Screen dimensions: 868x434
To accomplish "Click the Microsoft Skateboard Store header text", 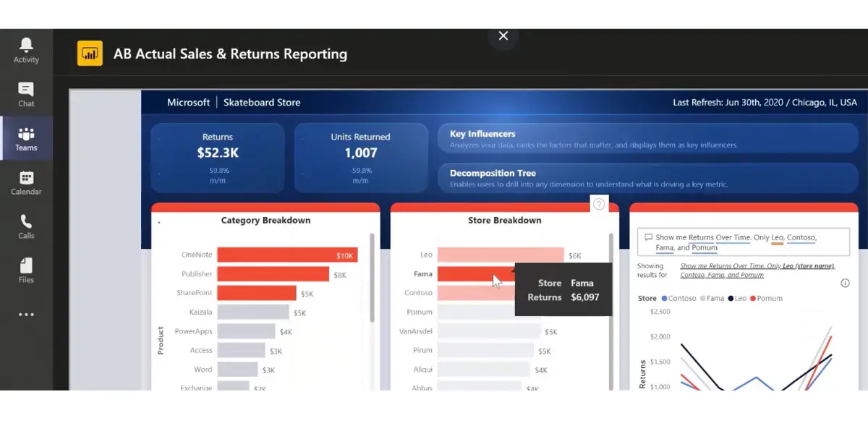I will pos(234,103).
